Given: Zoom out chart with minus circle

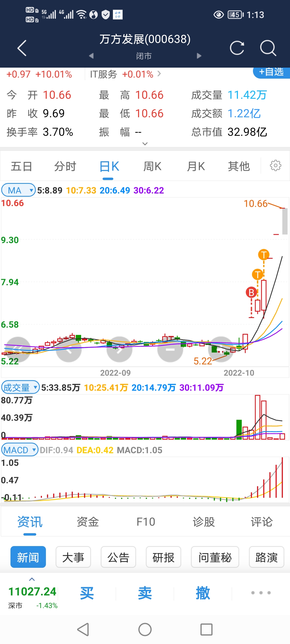Looking at the screenshot, I should (170, 349).
